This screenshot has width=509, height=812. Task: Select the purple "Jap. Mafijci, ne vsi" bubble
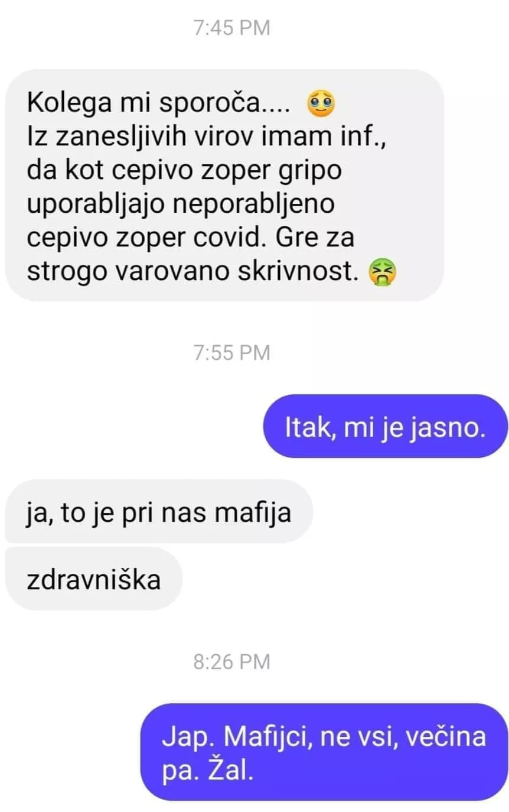point(324,752)
